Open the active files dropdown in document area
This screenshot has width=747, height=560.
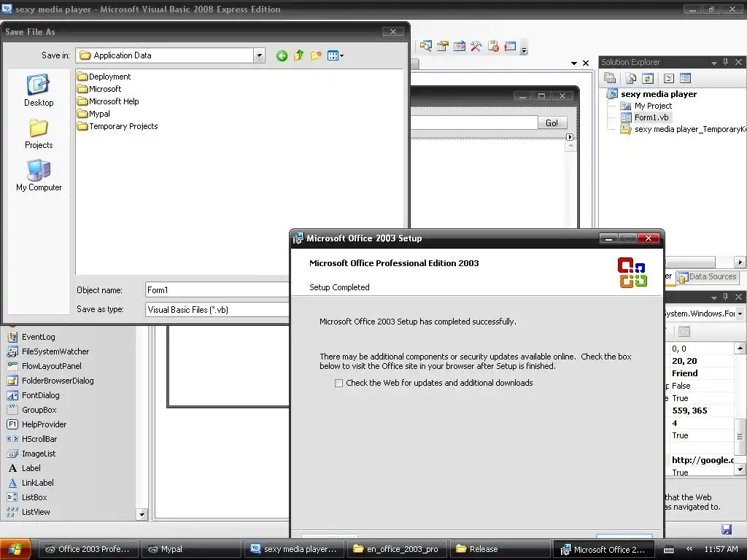pos(573,63)
